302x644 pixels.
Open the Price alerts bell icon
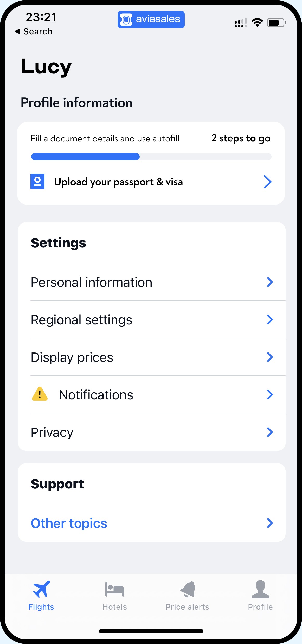point(188,589)
